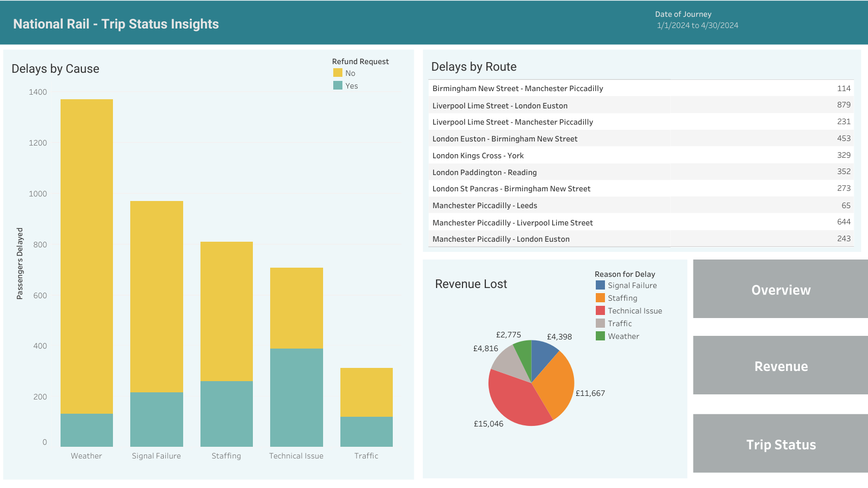The image size is (868, 488).
Task: Select the Staffing orange legend swatch
Action: [600, 298]
